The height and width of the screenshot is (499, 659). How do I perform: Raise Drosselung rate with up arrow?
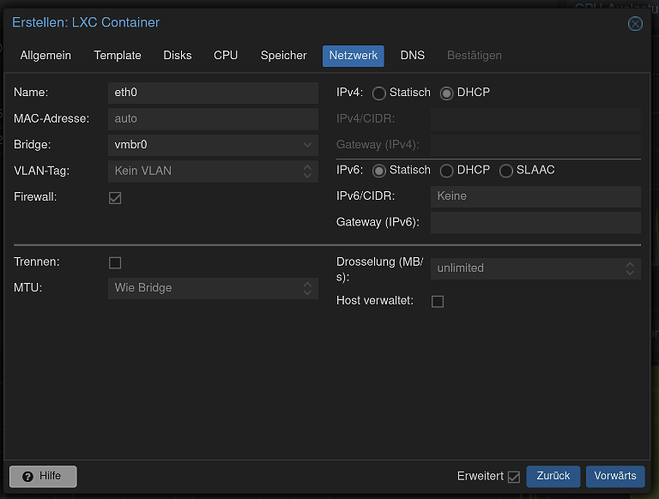click(x=630, y=265)
